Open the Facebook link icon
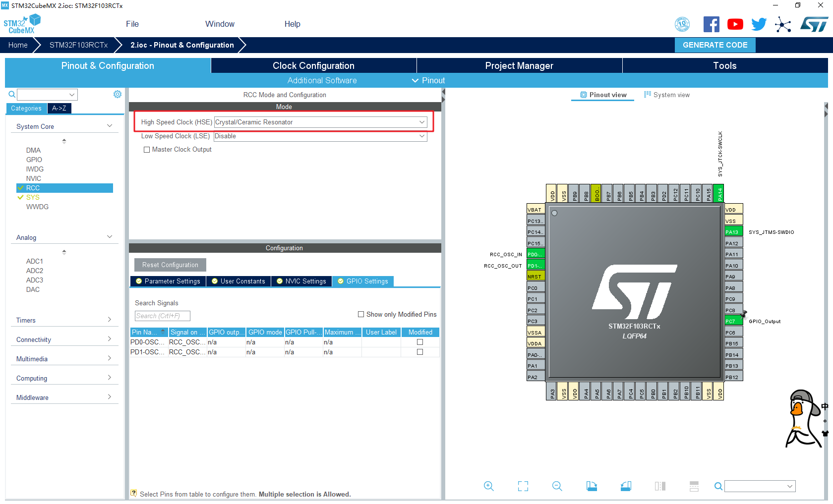 [x=711, y=24]
